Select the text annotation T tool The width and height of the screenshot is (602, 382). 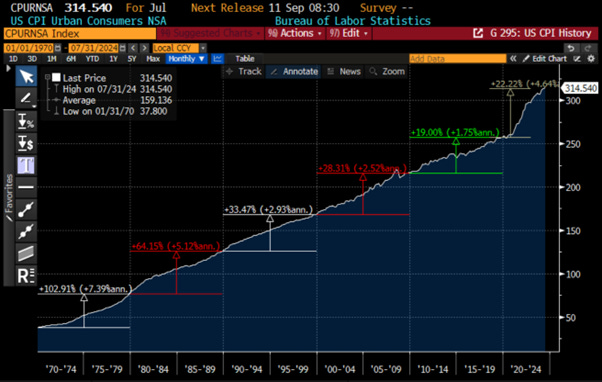click(26, 165)
